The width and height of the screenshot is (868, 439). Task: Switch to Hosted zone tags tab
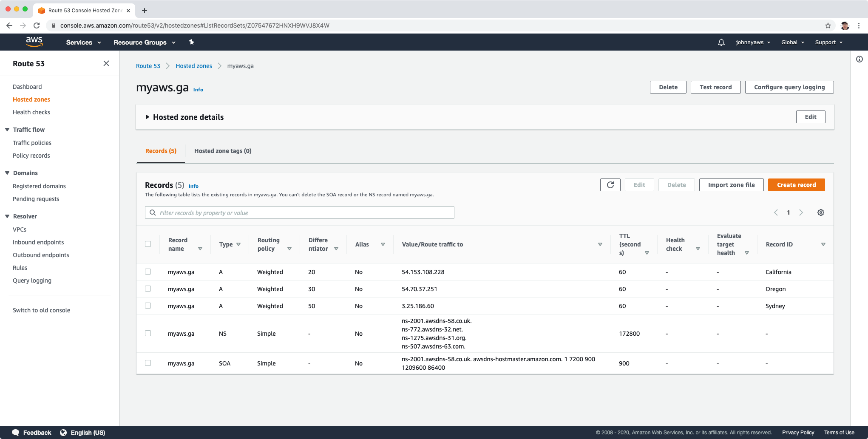pos(223,151)
